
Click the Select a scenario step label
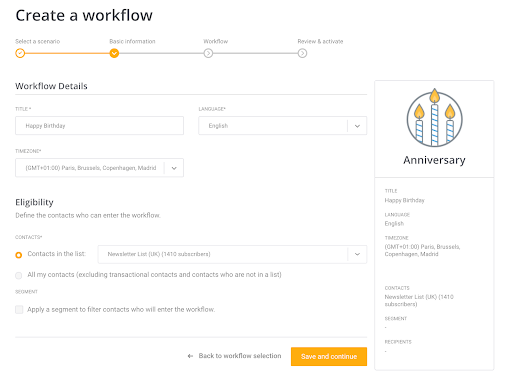coord(38,41)
